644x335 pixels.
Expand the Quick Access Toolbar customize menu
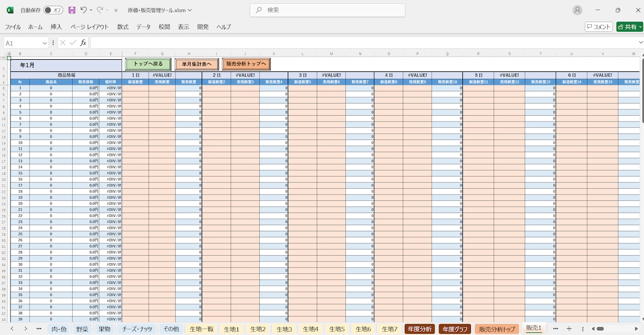pos(116,10)
